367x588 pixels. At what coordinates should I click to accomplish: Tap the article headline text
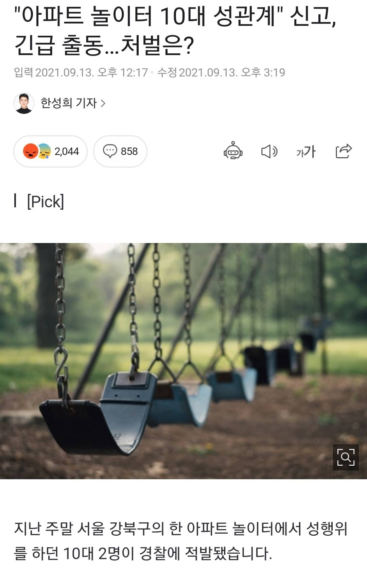point(175,31)
